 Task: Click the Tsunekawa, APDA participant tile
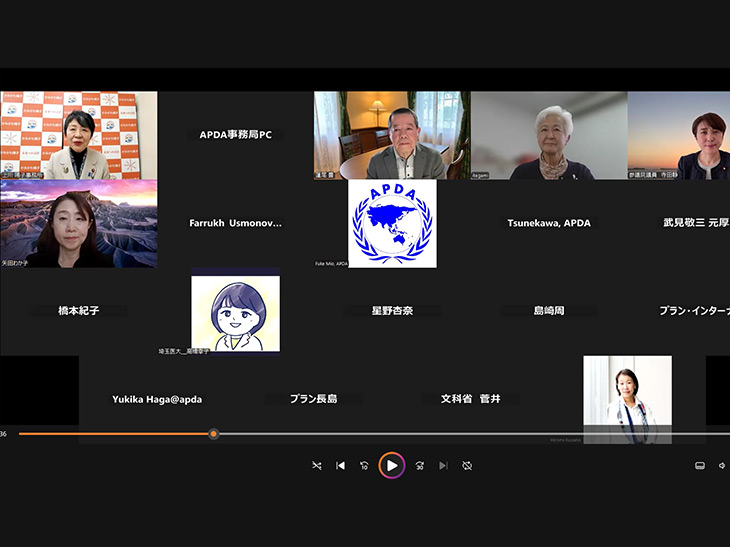(x=548, y=223)
